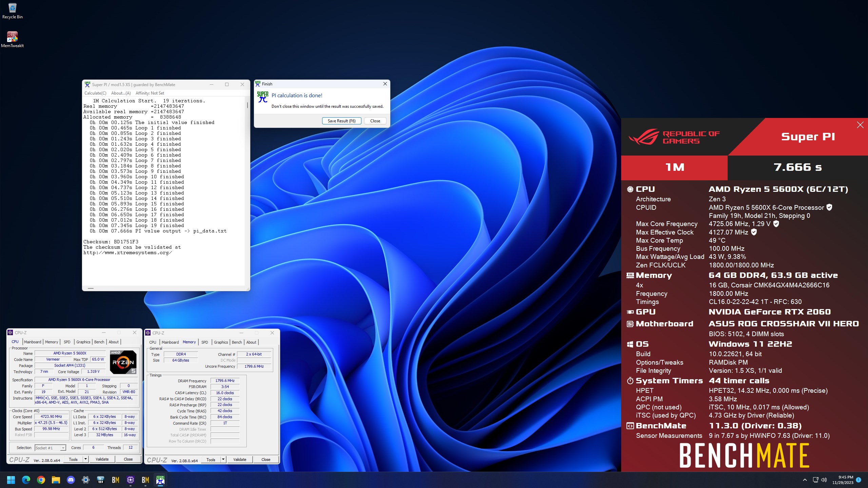Screen dimensions: 868x488
Task: Click Save Result (F6) button
Action: click(341, 121)
